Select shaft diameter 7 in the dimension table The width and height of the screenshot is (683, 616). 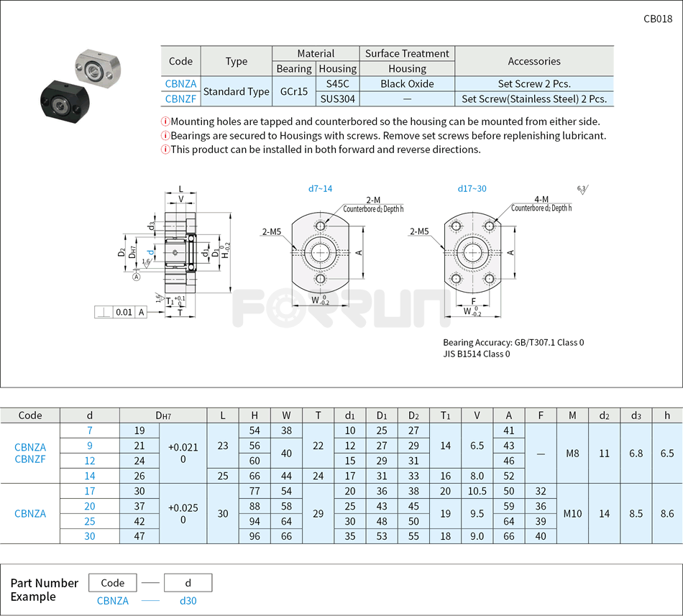[90, 431]
